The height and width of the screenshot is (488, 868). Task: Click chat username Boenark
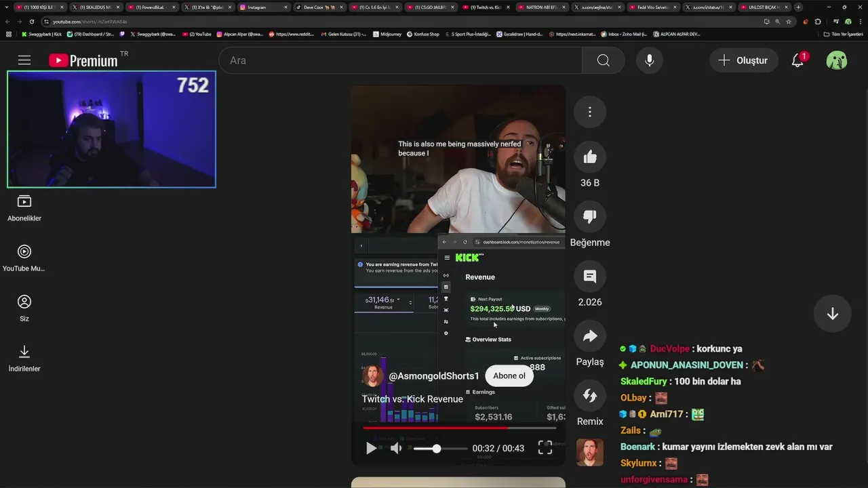coord(637,447)
